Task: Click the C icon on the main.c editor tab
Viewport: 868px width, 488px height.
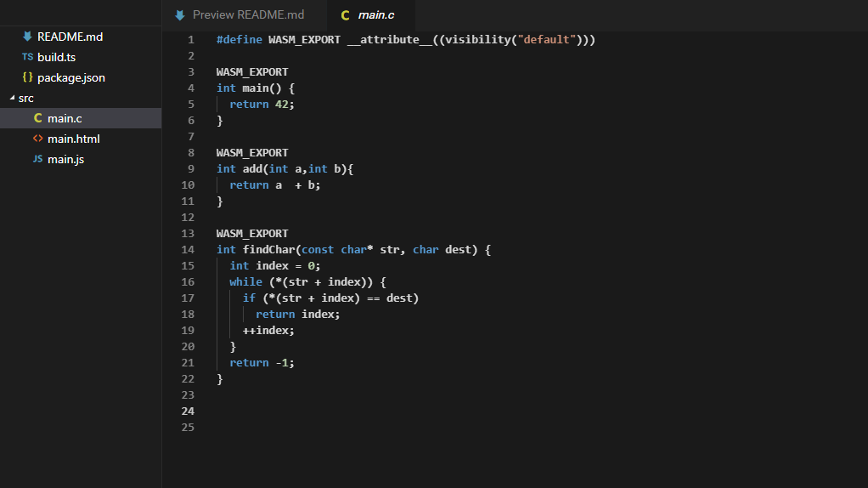Action: tap(345, 15)
